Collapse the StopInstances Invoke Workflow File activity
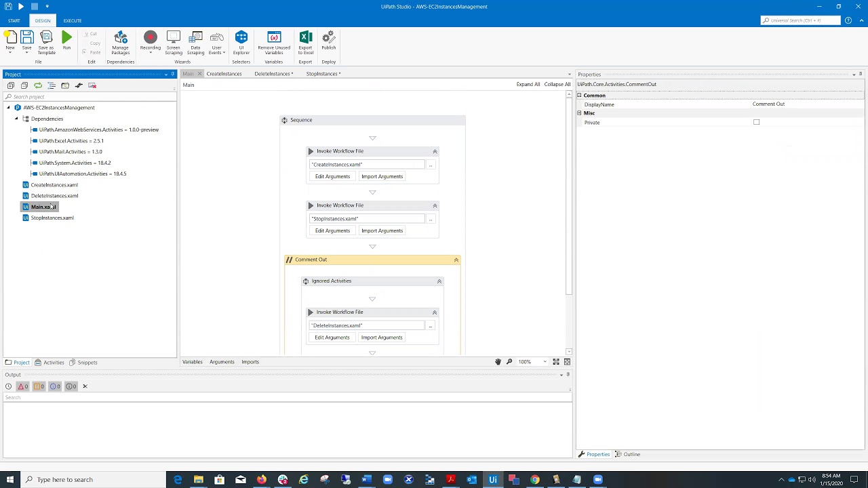This screenshot has width=868, height=488. 435,206
